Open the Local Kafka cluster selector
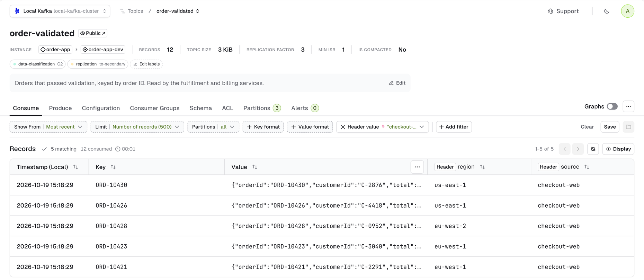The image size is (644, 280). pyautogui.click(x=60, y=11)
